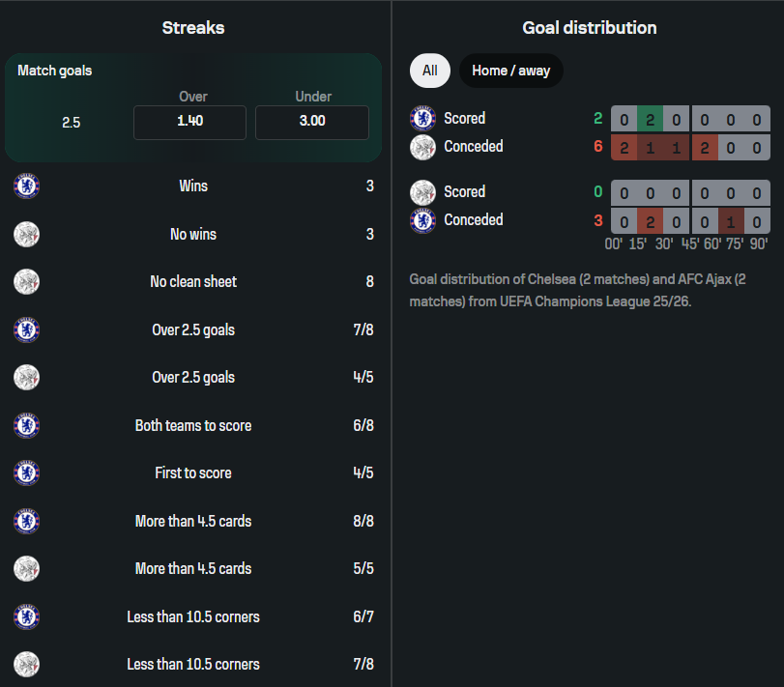
Task: Open the Chelsea More than 4.5 cards 8/8 streak
Action: [193, 521]
